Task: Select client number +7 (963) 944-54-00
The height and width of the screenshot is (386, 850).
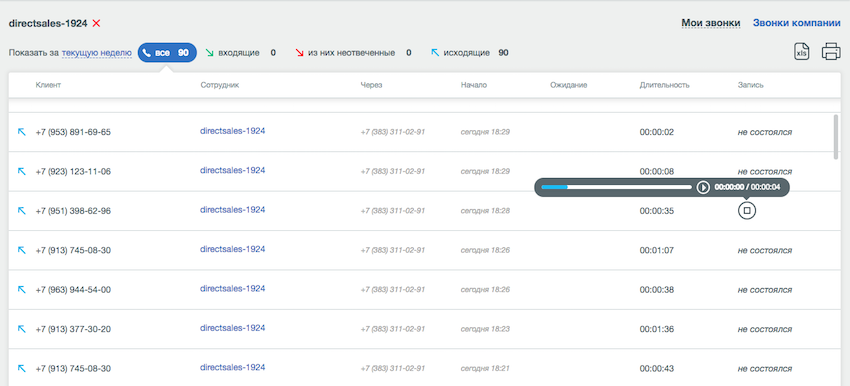Action: tap(73, 290)
